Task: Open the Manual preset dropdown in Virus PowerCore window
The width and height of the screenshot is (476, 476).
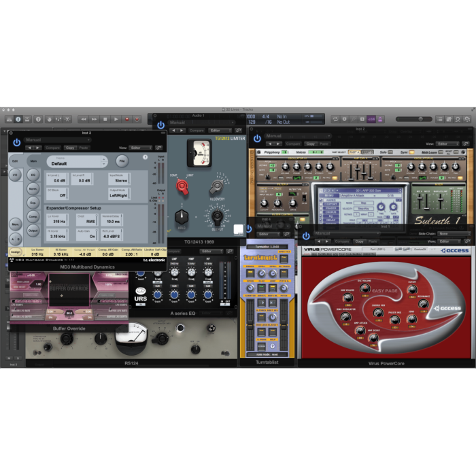Action: pyautogui.click(x=346, y=233)
